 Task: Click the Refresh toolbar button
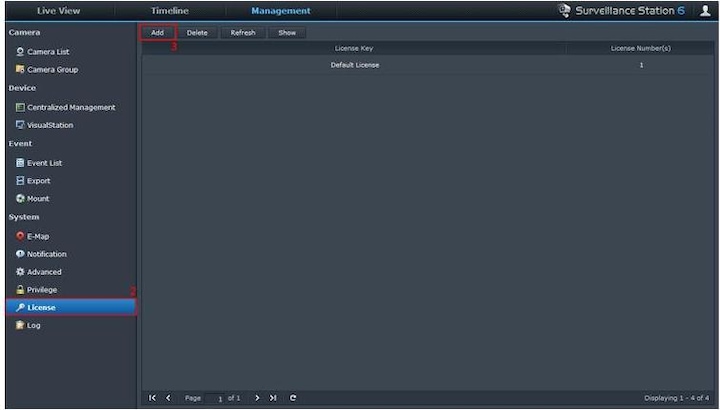pyautogui.click(x=243, y=33)
